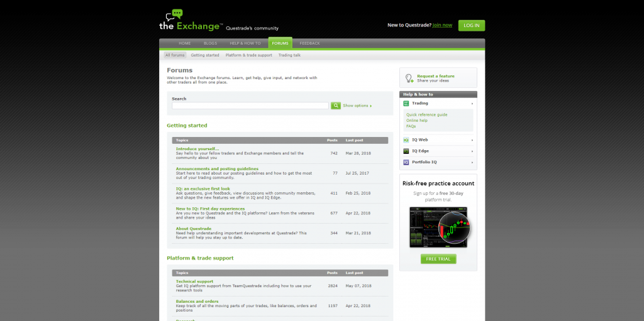Open the trading platform preview image

[439, 227]
